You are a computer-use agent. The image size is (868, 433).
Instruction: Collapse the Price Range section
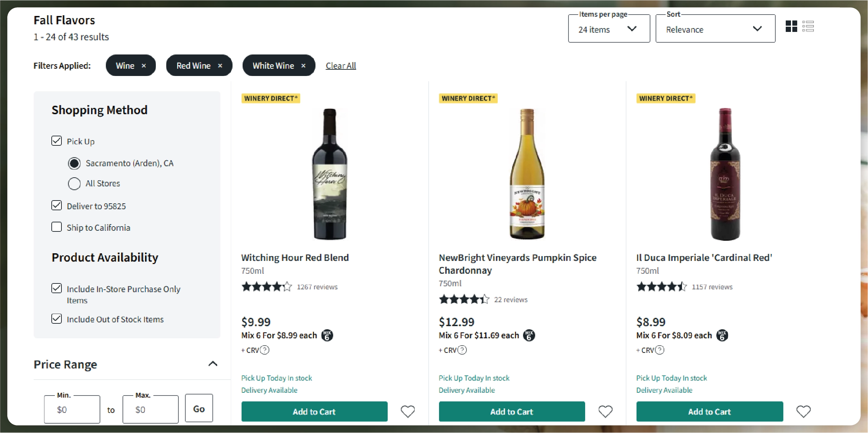tap(213, 364)
